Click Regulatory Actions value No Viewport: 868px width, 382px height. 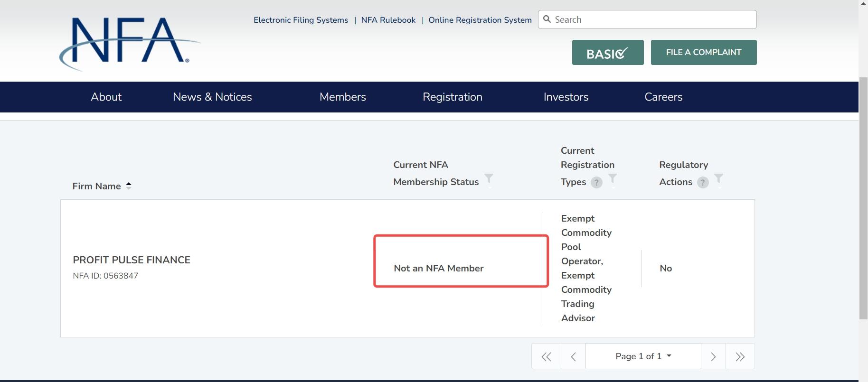coord(666,268)
